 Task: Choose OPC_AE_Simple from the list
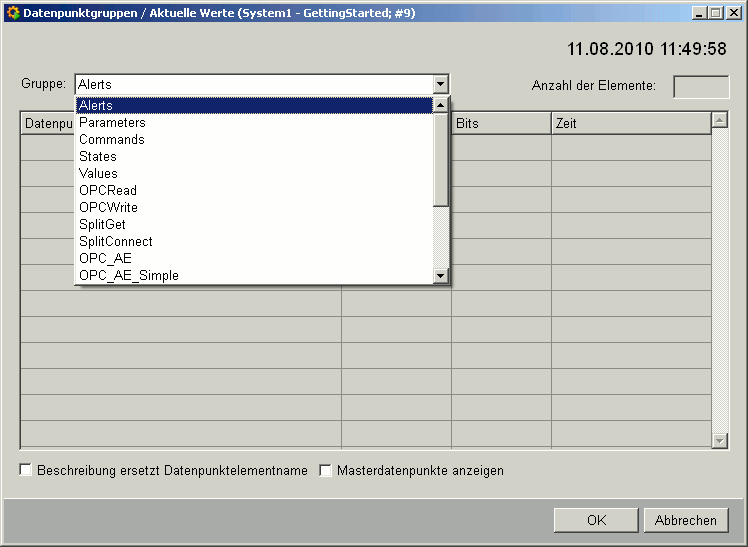(129, 276)
